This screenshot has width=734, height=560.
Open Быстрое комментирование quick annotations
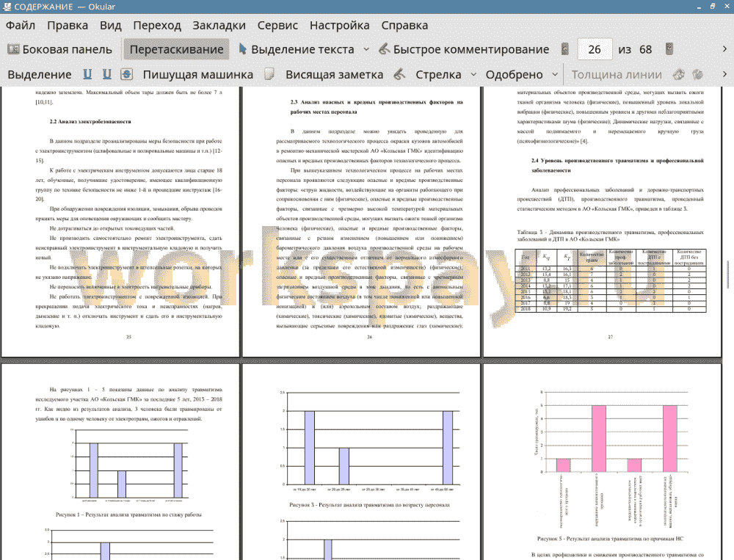point(463,49)
